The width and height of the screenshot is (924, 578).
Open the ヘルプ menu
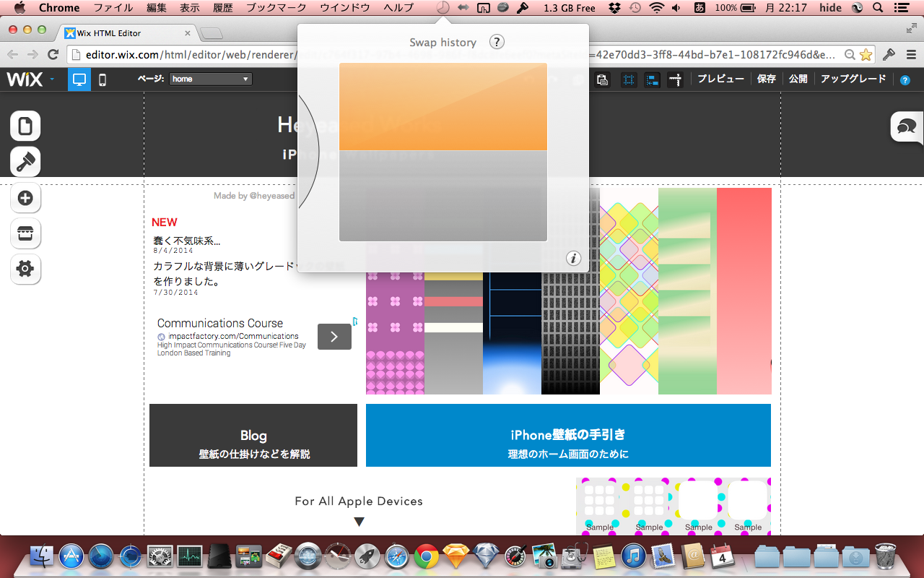(x=398, y=8)
